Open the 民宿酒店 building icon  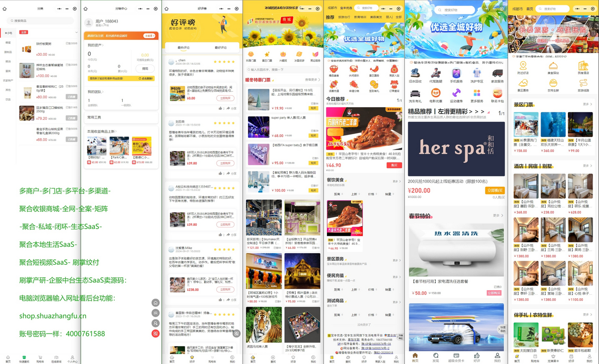pos(583,66)
